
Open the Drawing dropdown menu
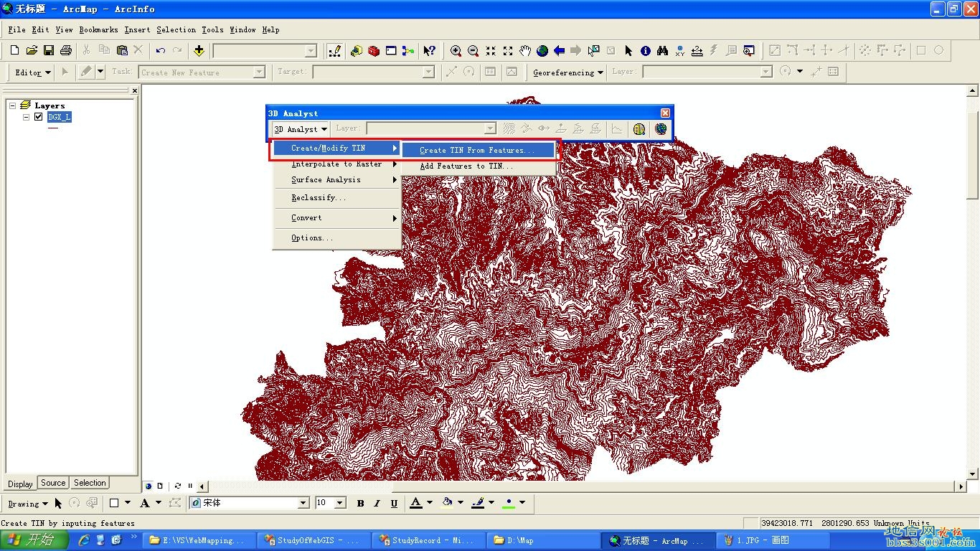click(28, 504)
